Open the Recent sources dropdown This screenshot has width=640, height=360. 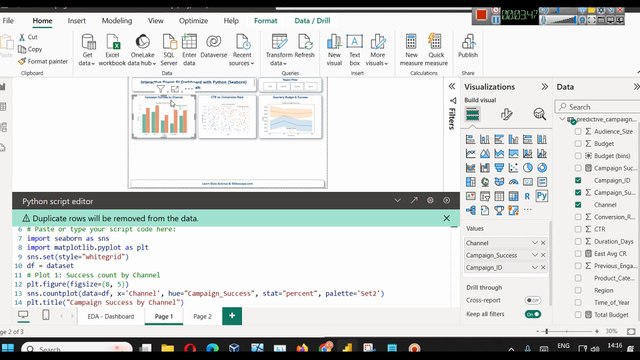click(x=242, y=50)
